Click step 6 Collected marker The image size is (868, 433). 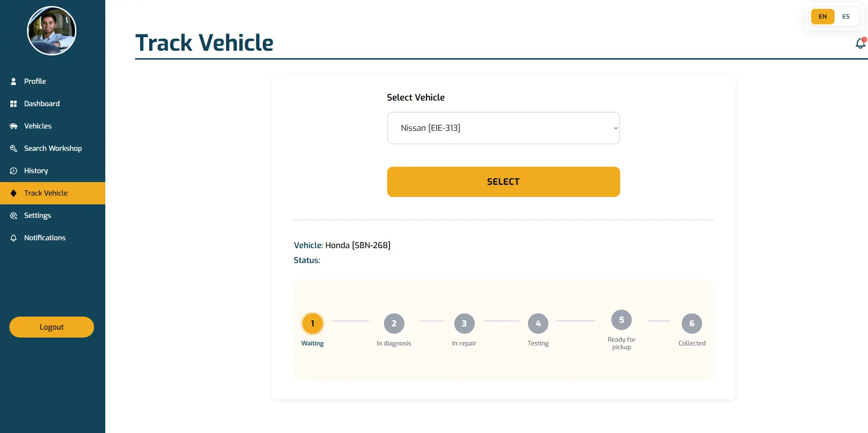[x=692, y=324]
